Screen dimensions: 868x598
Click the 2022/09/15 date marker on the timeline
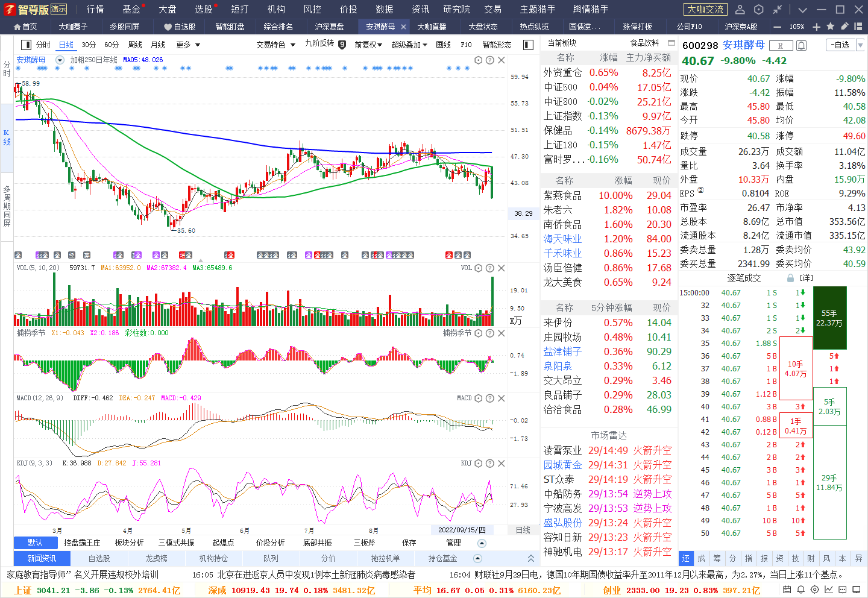462,530
